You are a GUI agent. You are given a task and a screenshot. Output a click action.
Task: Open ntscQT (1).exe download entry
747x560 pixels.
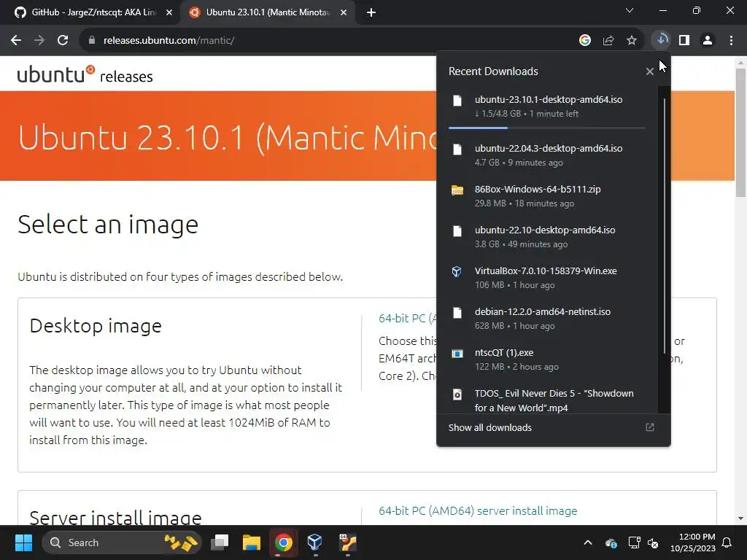tap(547, 359)
